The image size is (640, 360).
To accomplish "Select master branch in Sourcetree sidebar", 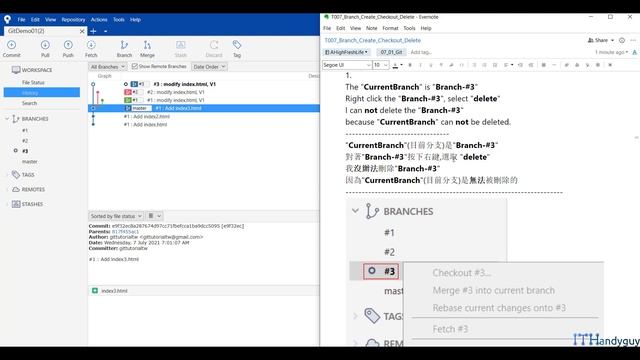I will [30, 162].
